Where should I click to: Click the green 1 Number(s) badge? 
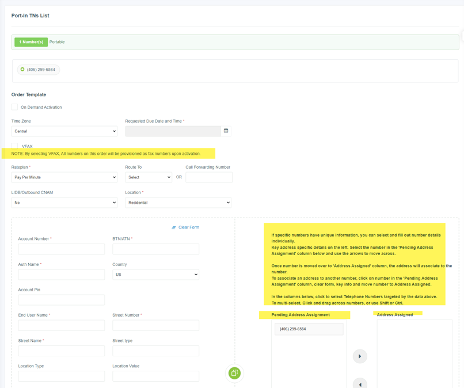tap(31, 42)
